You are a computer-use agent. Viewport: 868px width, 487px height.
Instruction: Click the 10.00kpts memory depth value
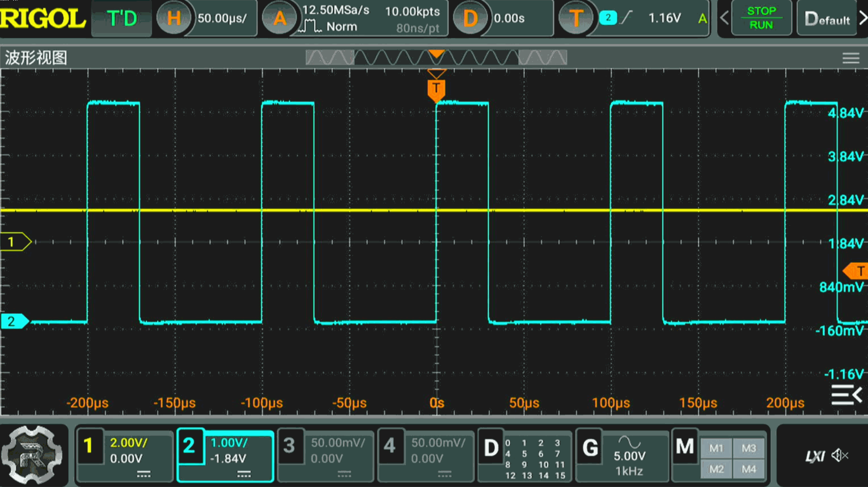tap(412, 11)
